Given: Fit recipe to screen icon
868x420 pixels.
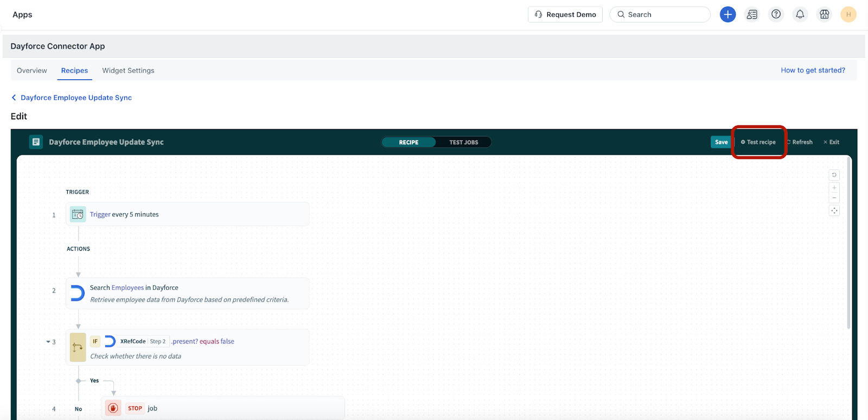Looking at the screenshot, I should point(834,211).
